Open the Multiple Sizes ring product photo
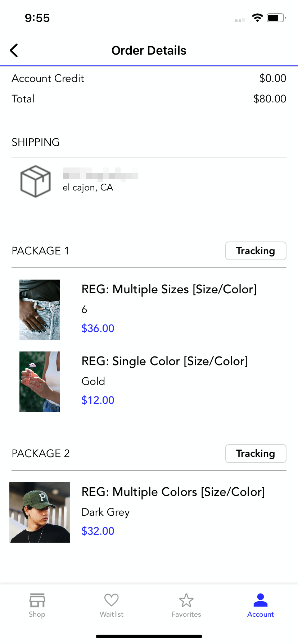The image size is (298, 644). [x=40, y=310]
